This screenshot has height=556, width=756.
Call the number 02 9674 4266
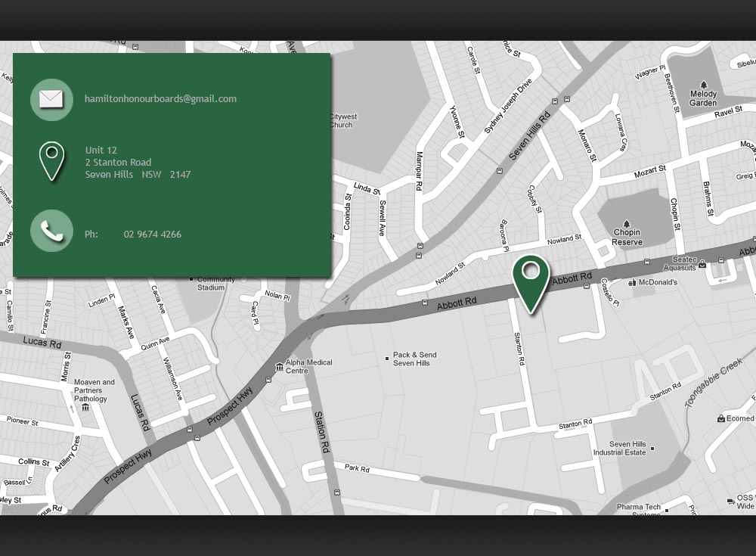(153, 235)
